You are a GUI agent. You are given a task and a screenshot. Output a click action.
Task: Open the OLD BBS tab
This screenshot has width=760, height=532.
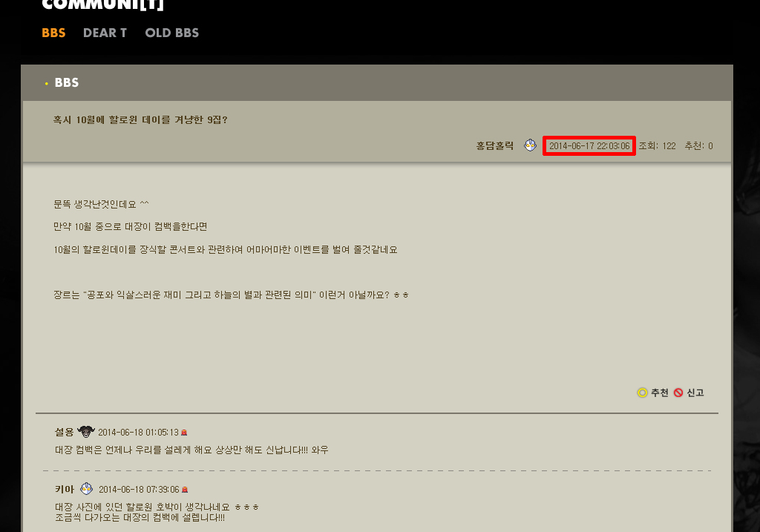coord(172,33)
